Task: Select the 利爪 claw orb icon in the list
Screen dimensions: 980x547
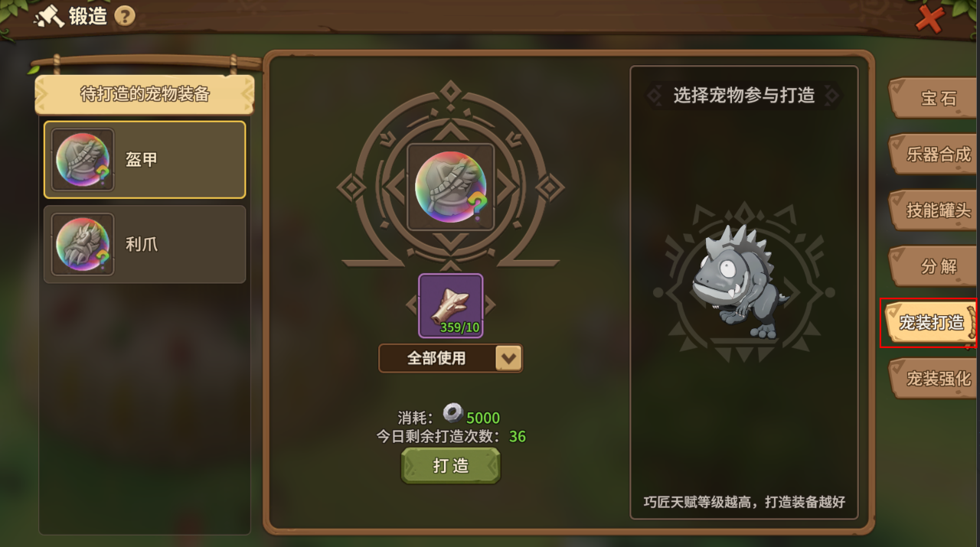Action: click(x=83, y=244)
